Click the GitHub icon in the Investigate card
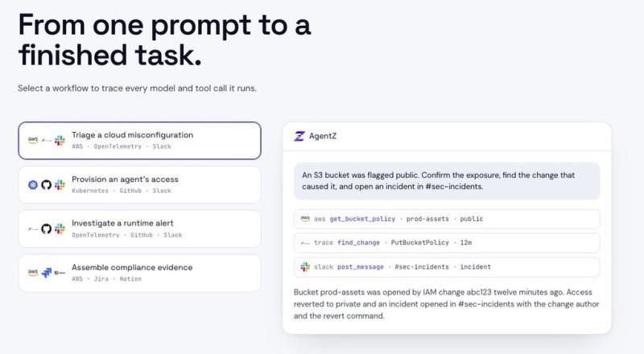 point(47,228)
